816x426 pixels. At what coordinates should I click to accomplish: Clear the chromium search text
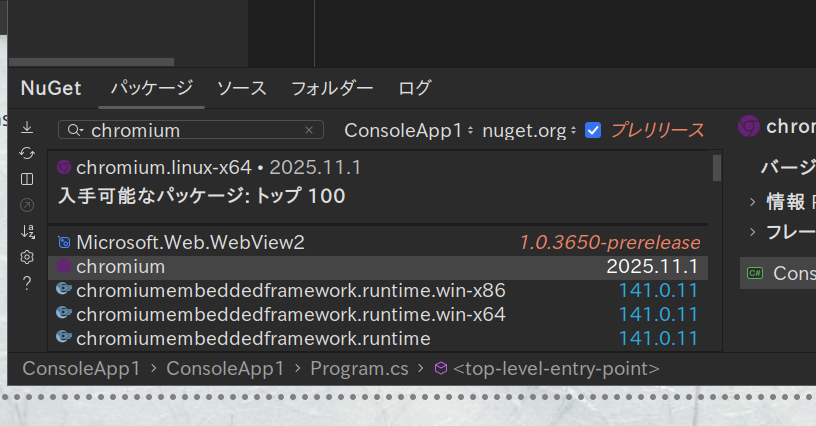point(309,130)
